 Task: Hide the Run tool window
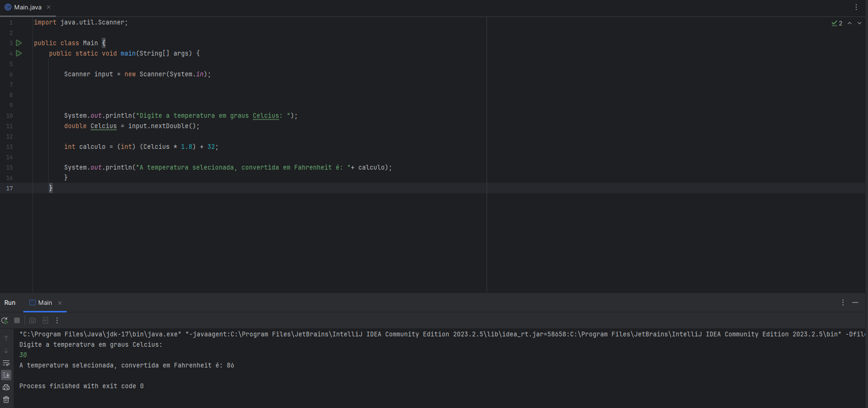[x=855, y=302]
